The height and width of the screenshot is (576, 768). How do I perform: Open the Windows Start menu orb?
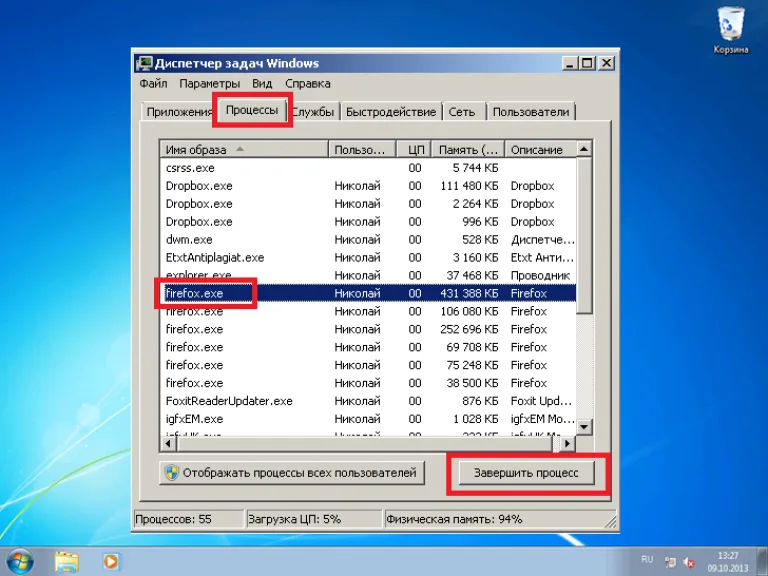[21, 561]
